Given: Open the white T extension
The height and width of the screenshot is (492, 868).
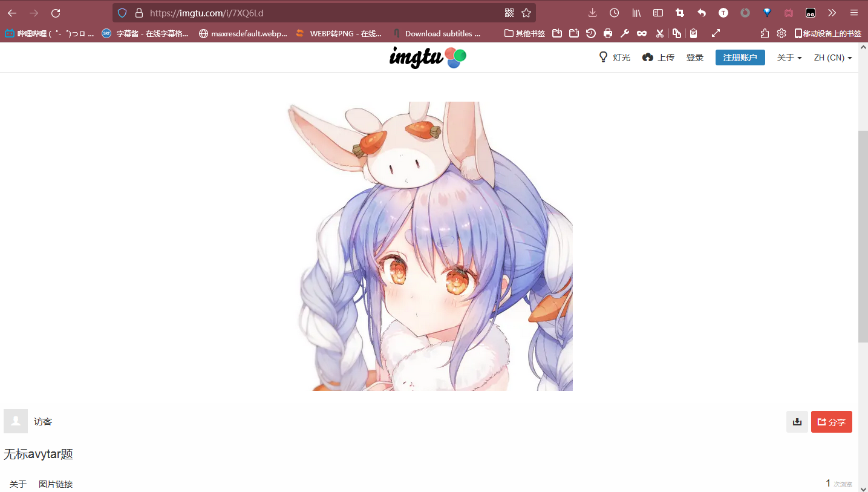Looking at the screenshot, I should click(723, 13).
